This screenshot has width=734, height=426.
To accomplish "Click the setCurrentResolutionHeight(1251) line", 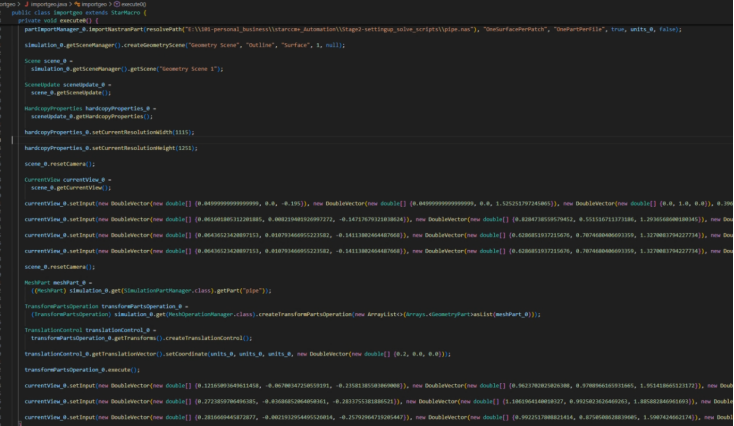I will (x=111, y=148).
